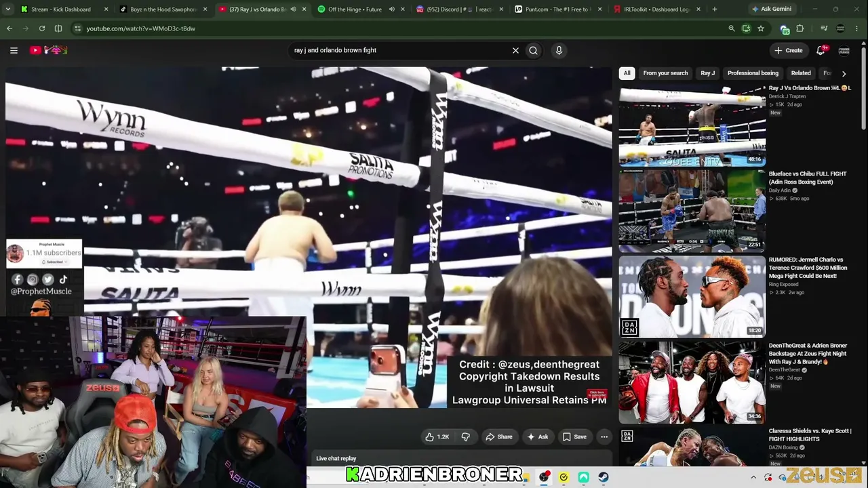Image resolution: width=868 pixels, height=488 pixels.
Task: Bookmark this page with the star
Action: (761, 28)
